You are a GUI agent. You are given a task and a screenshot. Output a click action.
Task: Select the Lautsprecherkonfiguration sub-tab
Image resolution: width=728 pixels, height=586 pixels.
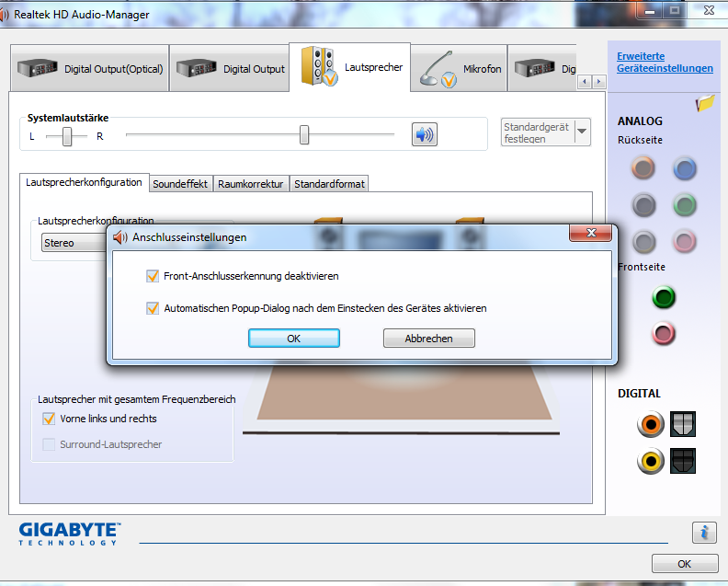84,182
